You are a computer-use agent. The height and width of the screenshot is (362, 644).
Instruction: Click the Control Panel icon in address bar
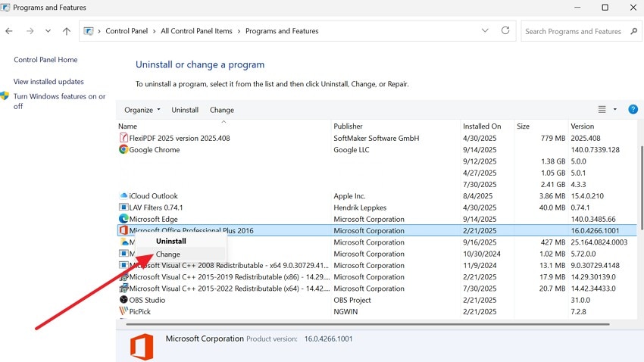pos(89,31)
